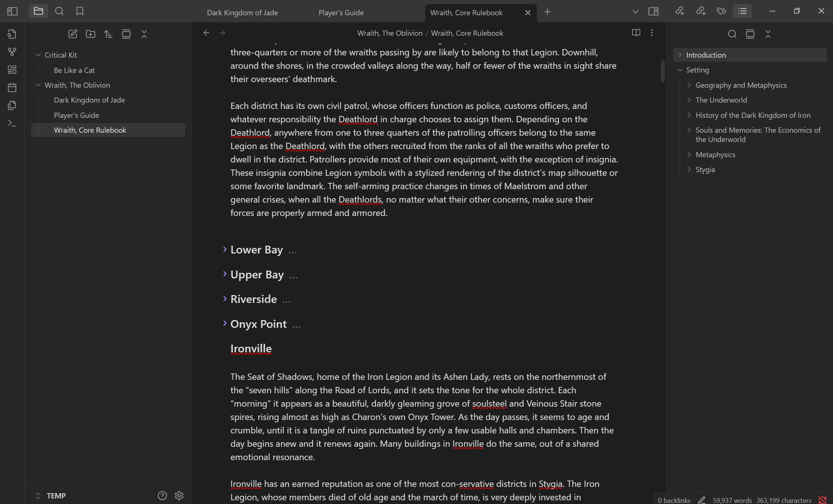The image size is (833, 504).
Task: Click Wraith, The Oblivion breadcrumb
Action: (x=390, y=33)
